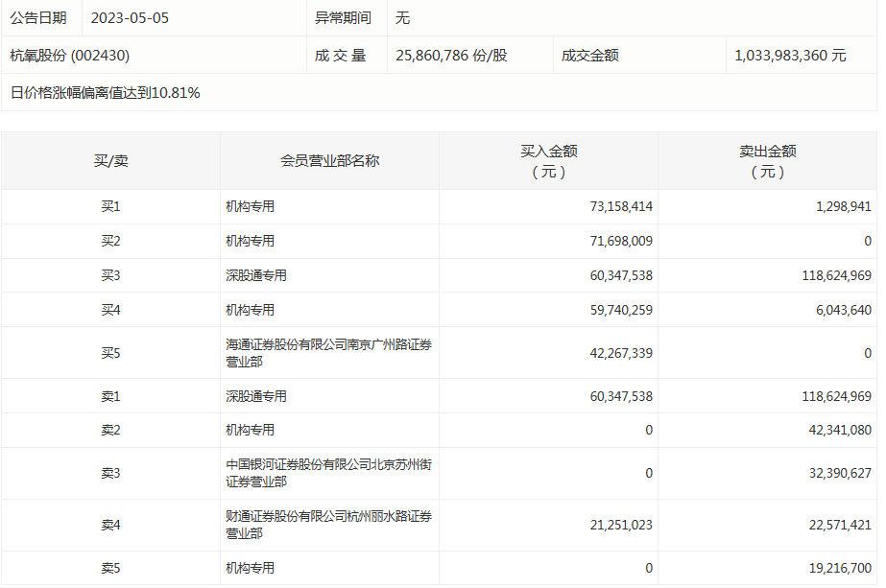
Task: Click 机构专用 in the 买1 row
Action: click(x=251, y=206)
